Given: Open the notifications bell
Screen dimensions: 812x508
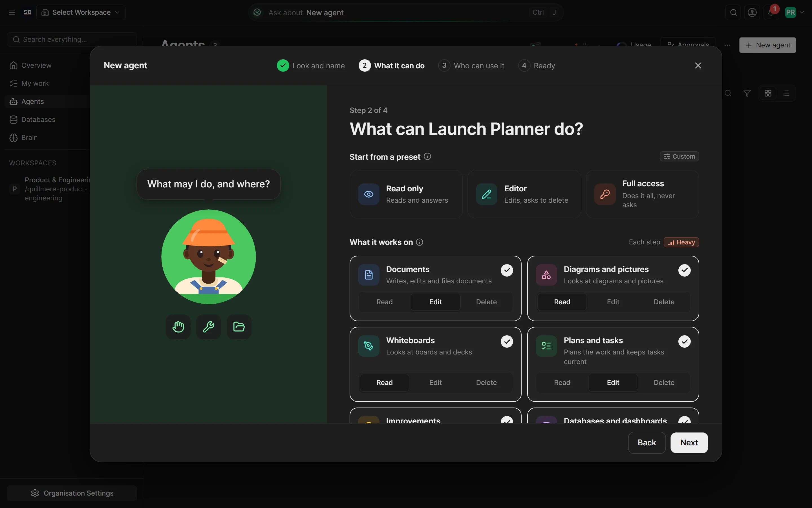Looking at the screenshot, I should click(771, 12).
